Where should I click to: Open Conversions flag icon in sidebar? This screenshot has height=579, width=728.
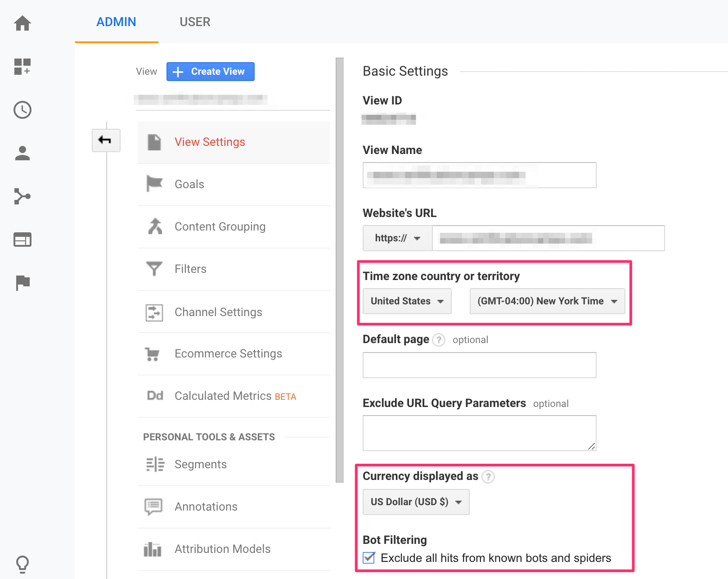(x=22, y=283)
